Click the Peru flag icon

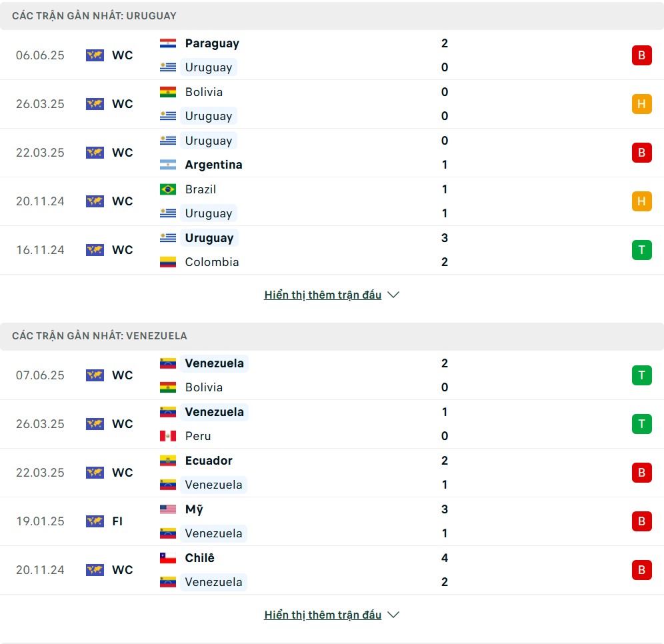point(168,436)
